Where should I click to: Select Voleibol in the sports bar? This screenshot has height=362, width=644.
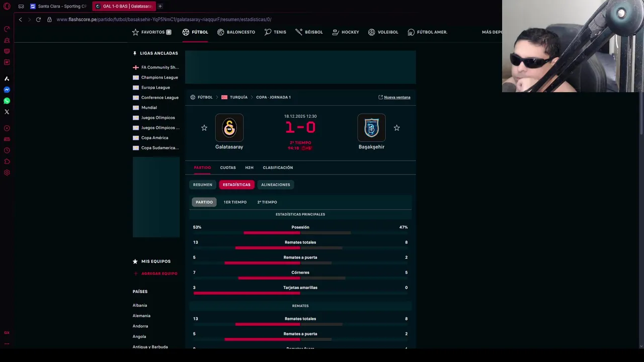(383, 32)
